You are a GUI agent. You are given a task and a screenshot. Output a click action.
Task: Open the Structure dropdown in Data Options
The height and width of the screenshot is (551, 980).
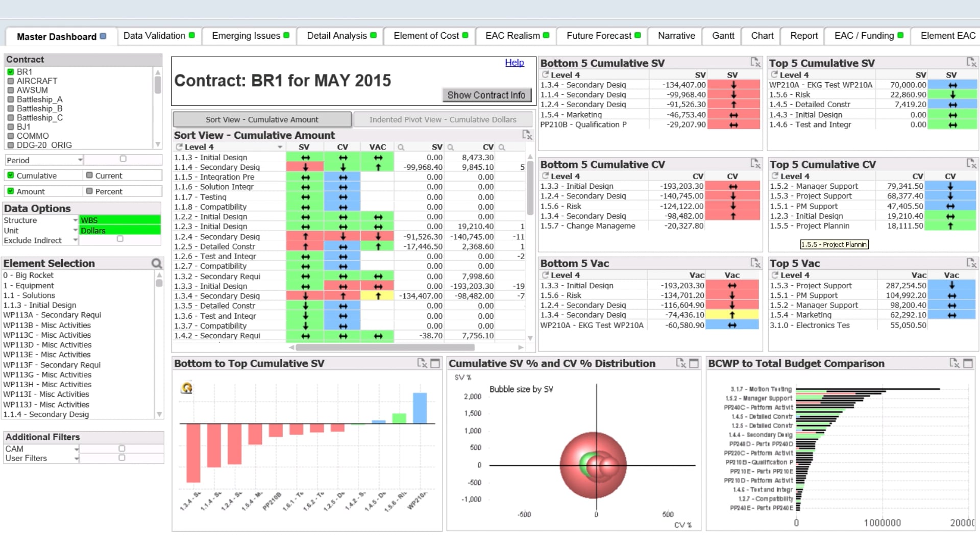(76, 220)
